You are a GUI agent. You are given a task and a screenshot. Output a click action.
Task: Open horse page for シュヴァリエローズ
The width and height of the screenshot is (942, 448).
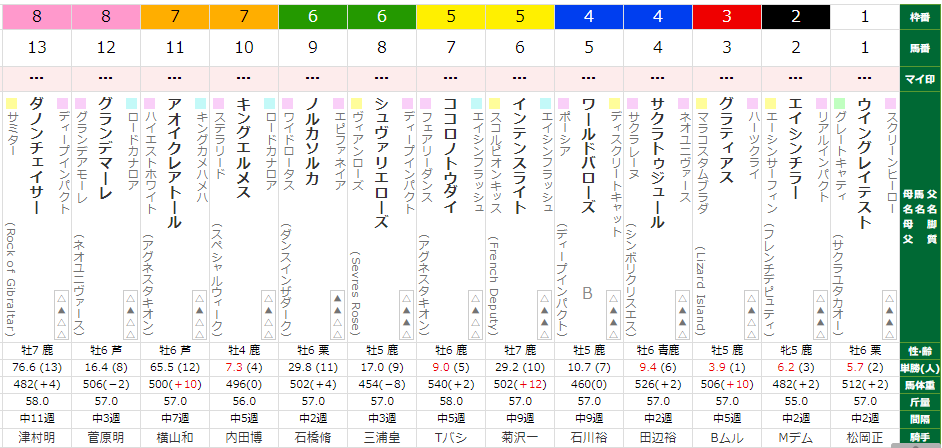[381, 164]
